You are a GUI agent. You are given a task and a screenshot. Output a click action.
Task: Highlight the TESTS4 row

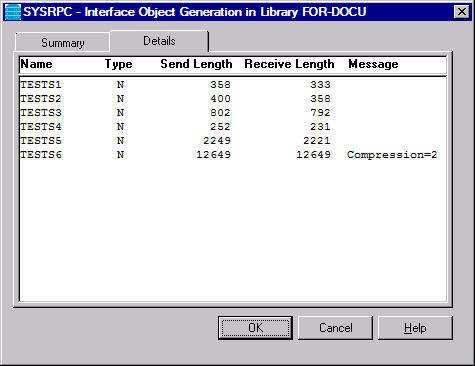(x=233, y=127)
